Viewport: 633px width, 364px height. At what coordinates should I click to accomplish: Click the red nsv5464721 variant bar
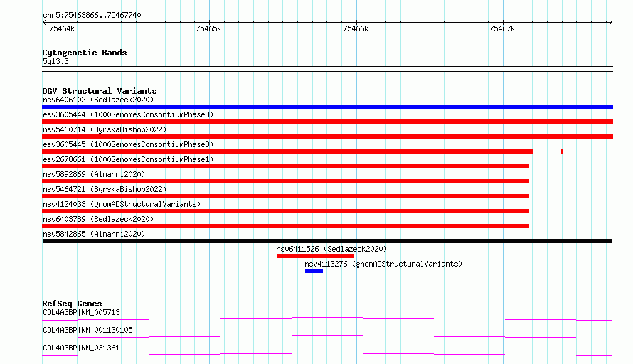[x=285, y=196]
